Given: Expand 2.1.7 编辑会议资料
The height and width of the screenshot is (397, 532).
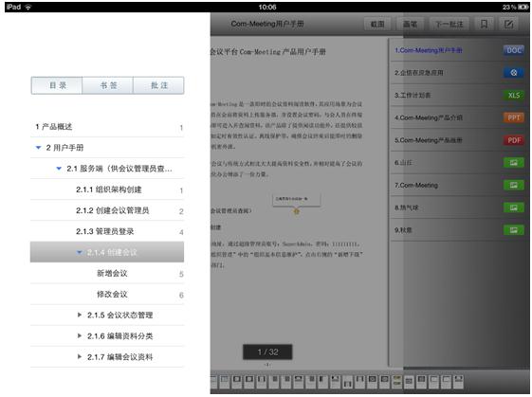Looking at the screenshot, I should pyautogui.click(x=79, y=356).
